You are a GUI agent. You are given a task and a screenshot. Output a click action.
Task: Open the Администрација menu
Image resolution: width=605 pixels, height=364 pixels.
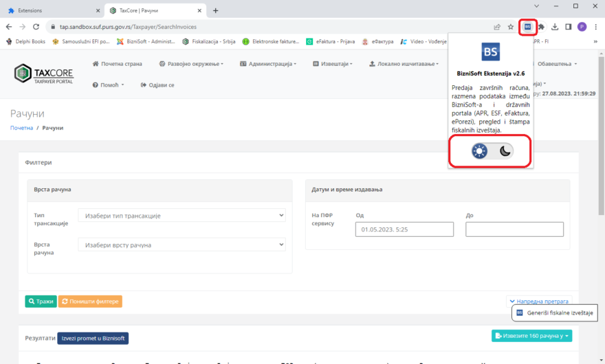point(268,64)
